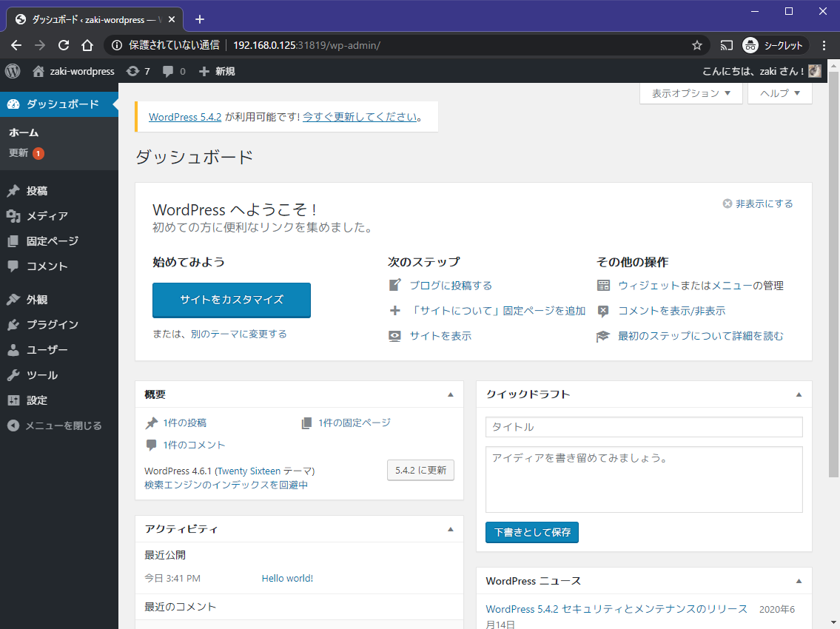Viewport: 840px width, 629px height.
Task: Click the メディア icon in sidebar
Action: pyautogui.click(x=13, y=216)
